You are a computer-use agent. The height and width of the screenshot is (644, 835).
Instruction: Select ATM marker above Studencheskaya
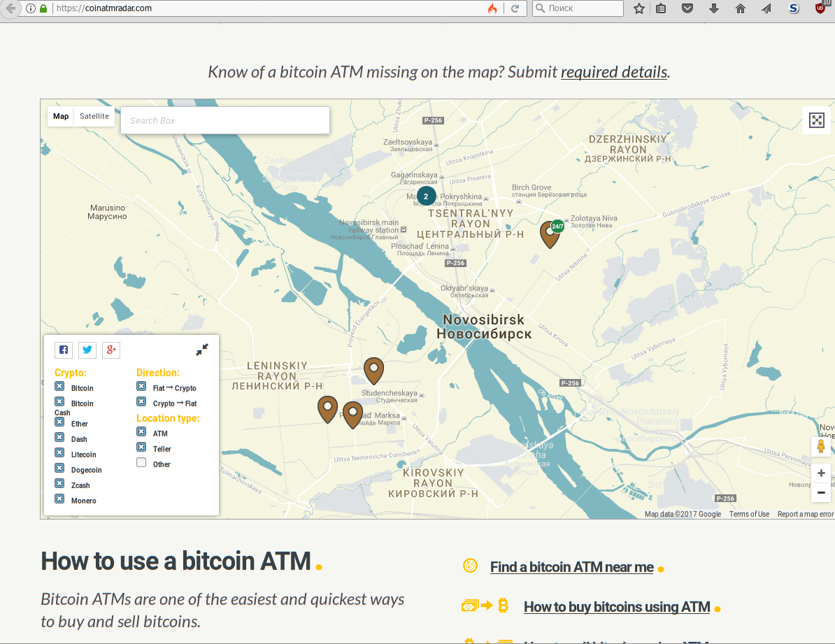pos(374,371)
